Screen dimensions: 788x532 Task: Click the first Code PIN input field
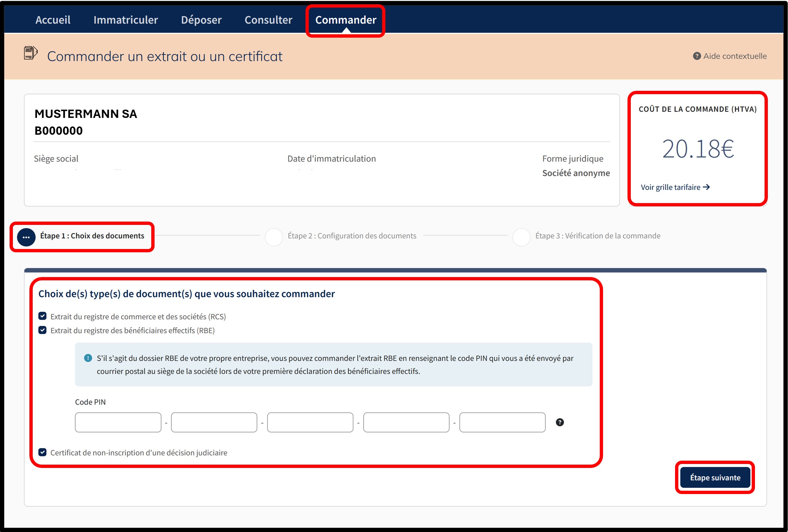click(118, 422)
